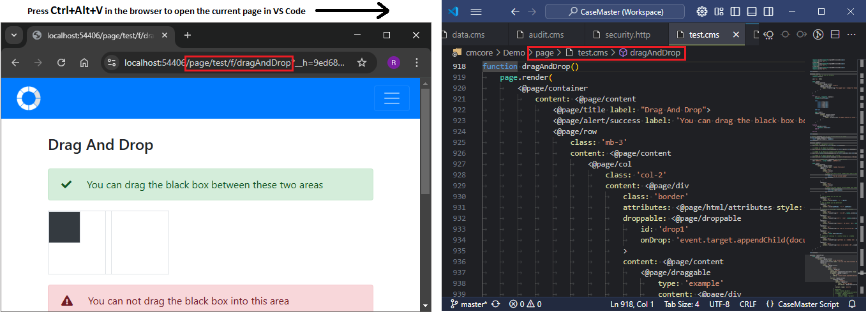Go back in the browser

tap(15, 63)
